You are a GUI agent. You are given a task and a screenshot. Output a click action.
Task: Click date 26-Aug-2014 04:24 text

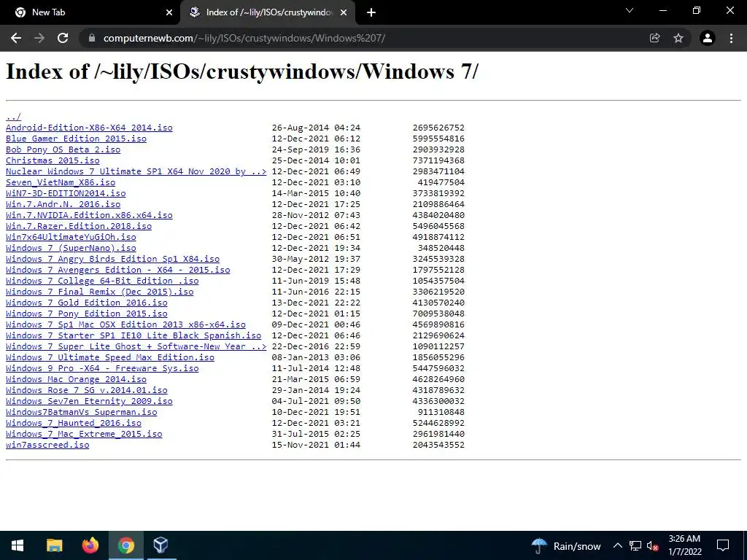[316, 128]
